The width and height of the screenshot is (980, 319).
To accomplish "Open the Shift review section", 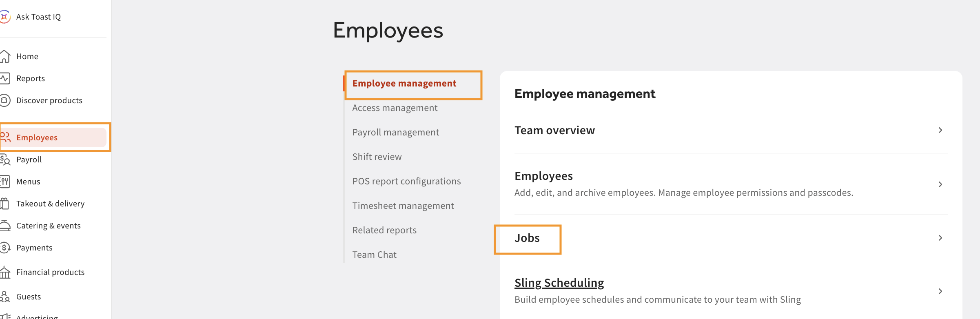I will click(377, 157).
